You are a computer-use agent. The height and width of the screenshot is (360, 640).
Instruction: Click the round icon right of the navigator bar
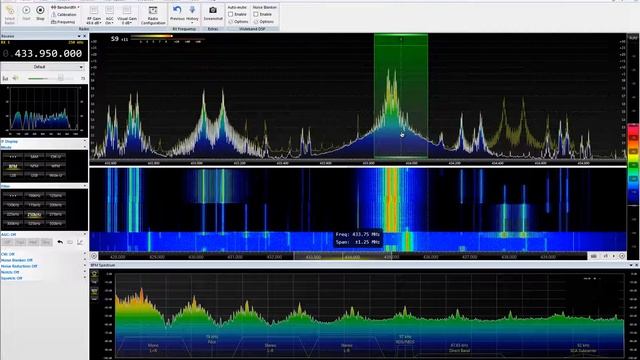click(622, 256)
